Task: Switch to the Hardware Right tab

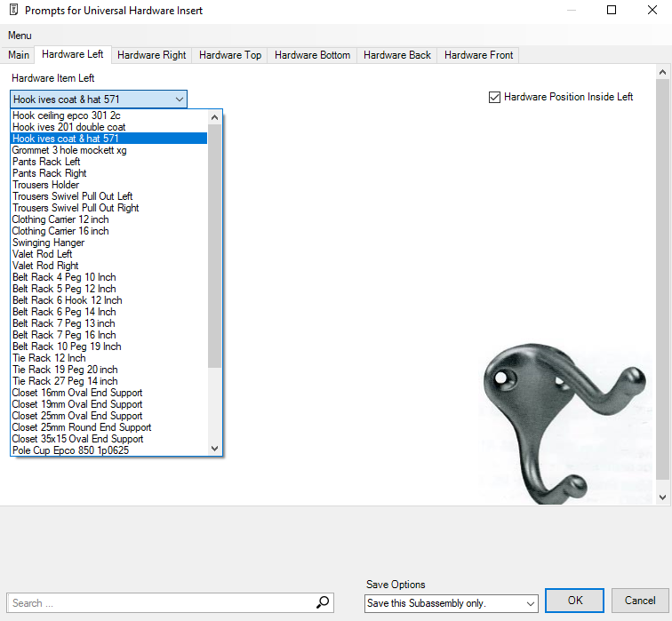Action: point(151,55)
